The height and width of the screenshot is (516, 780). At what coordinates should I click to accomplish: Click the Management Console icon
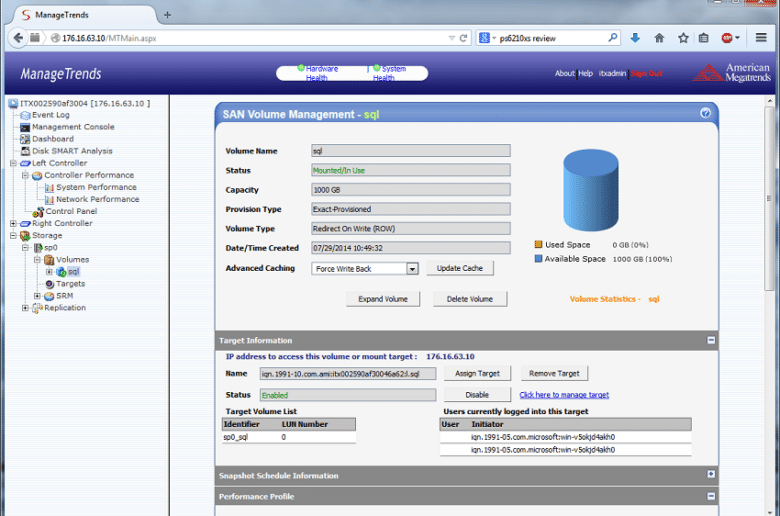pos(25,127)
